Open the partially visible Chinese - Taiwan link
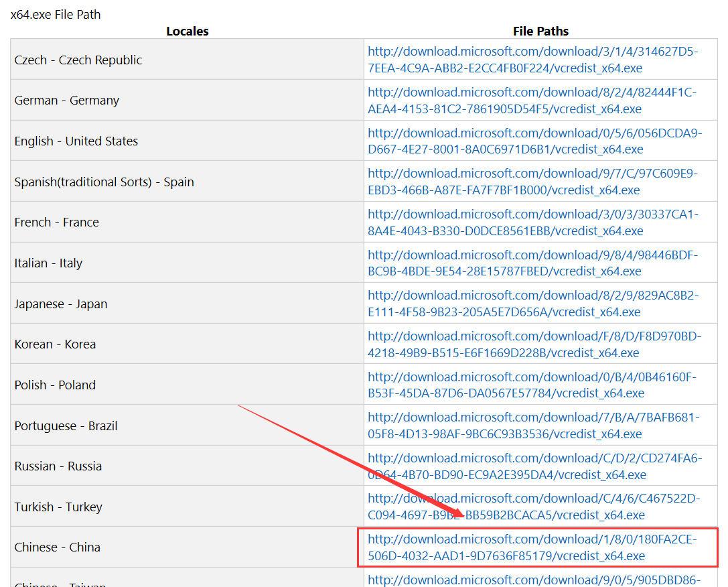This screenshot has width=728, height=587. coord(532,580)
